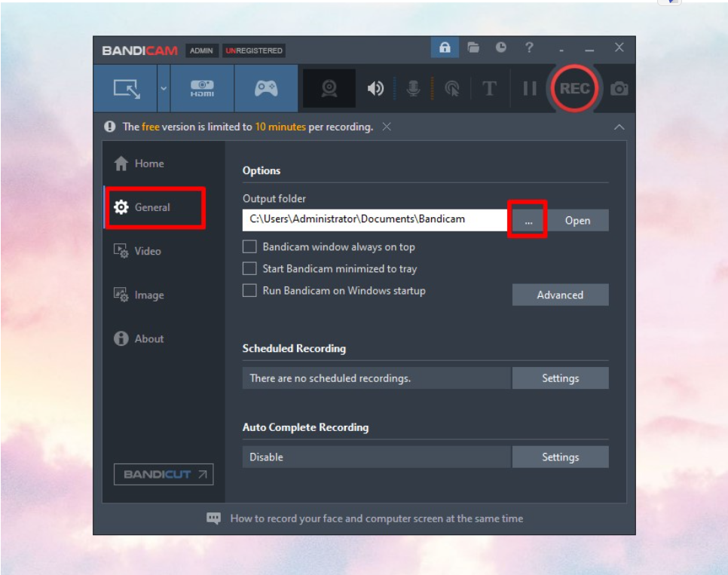Click the output folder path field
This screenshot has height=575, width=728.
[375, 220]
